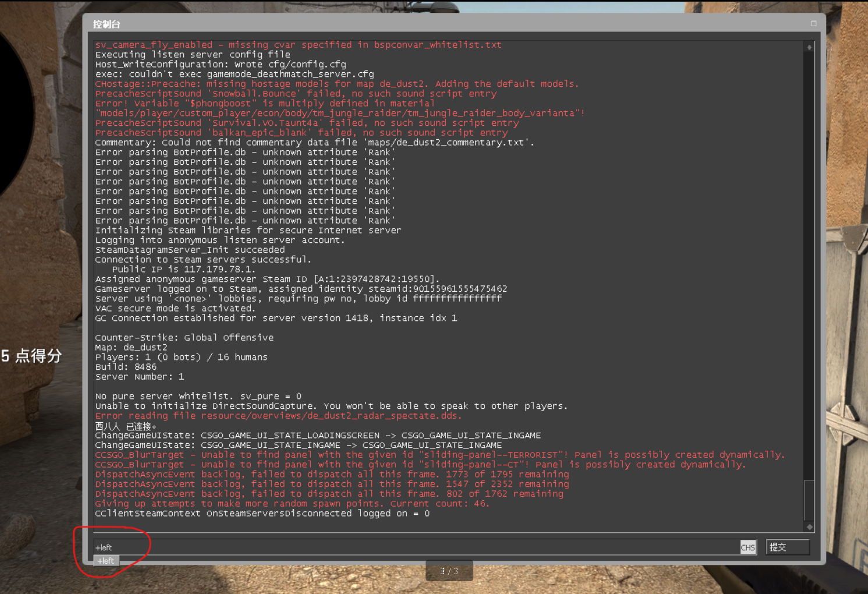The width and height of the screenshot is (868, 594).
Task: Select the 'GC Connection established' line
Action: [276, 319]
